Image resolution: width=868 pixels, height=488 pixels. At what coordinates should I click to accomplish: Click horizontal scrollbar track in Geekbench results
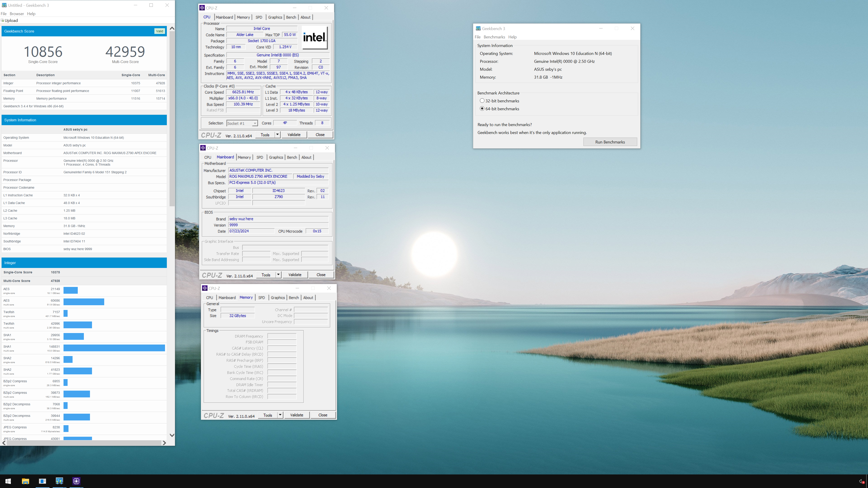pyautogui.click(x=84, y=443)
